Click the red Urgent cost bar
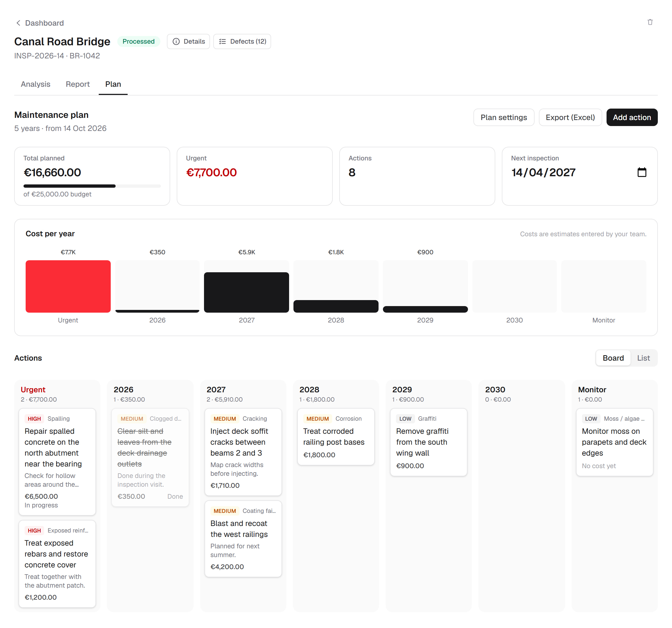This screenshot has height=628, width=672. coord(68,286)
